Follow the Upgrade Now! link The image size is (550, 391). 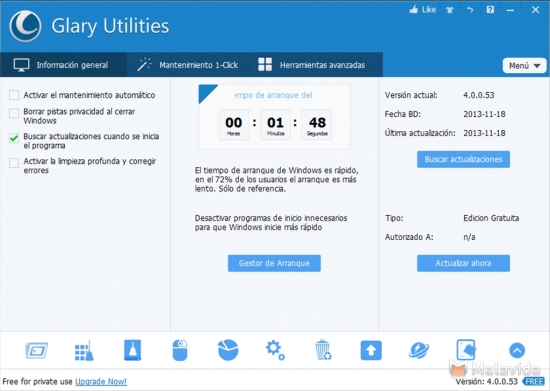(x=101, y=382)
